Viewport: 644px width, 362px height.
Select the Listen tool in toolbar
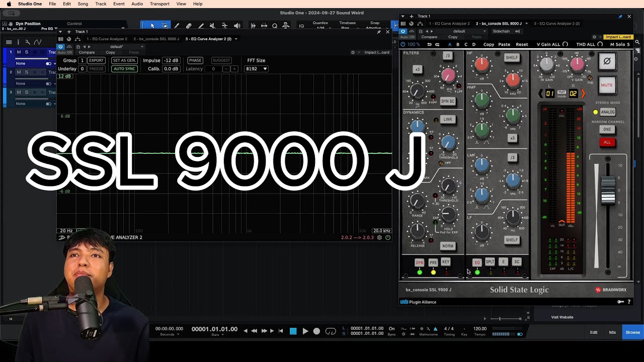point(236,26)
